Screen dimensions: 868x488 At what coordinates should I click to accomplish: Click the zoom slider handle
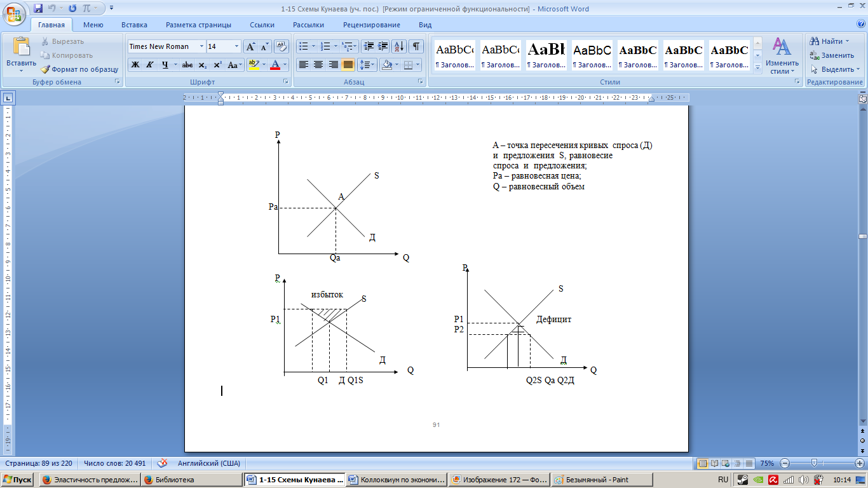813,463
